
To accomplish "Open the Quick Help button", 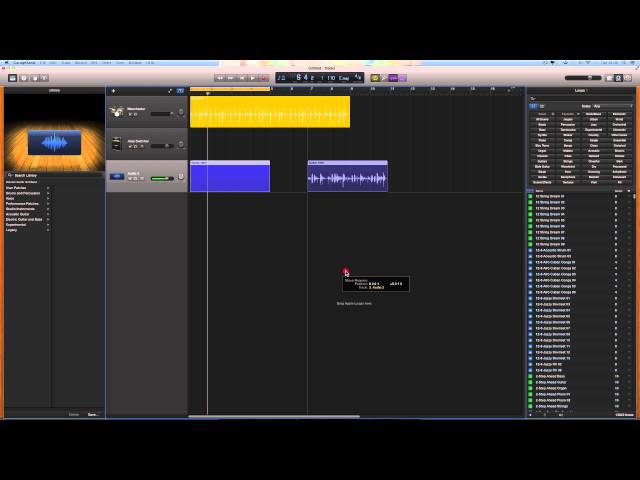I will (24, 78).
